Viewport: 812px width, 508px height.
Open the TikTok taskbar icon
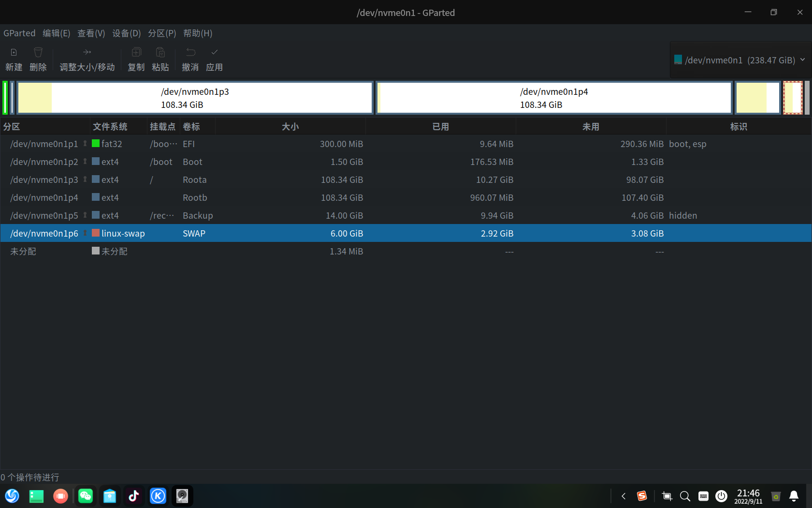(134, 496)
